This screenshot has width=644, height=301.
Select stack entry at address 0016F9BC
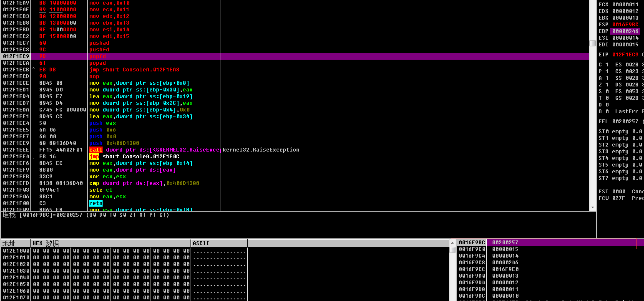tap(550, 243)
